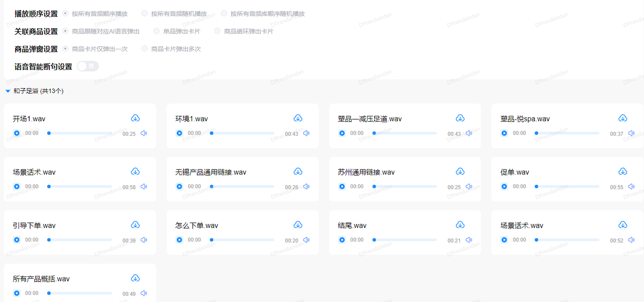The width and height of the screenshot is (644, 302).
Task: Mute the volume for 塑品—减压足道.wav
Action: click(469, 133)
